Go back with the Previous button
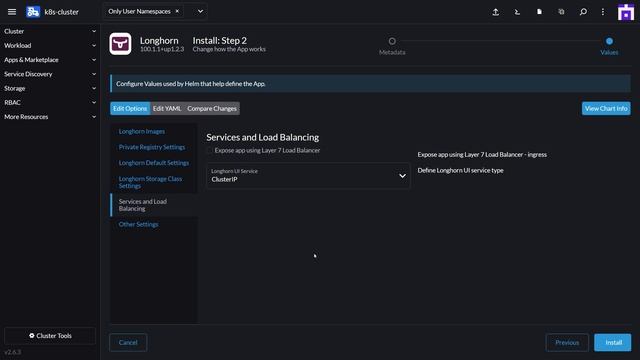Screen dimensions: 640x360 click(x=567, y=342)
